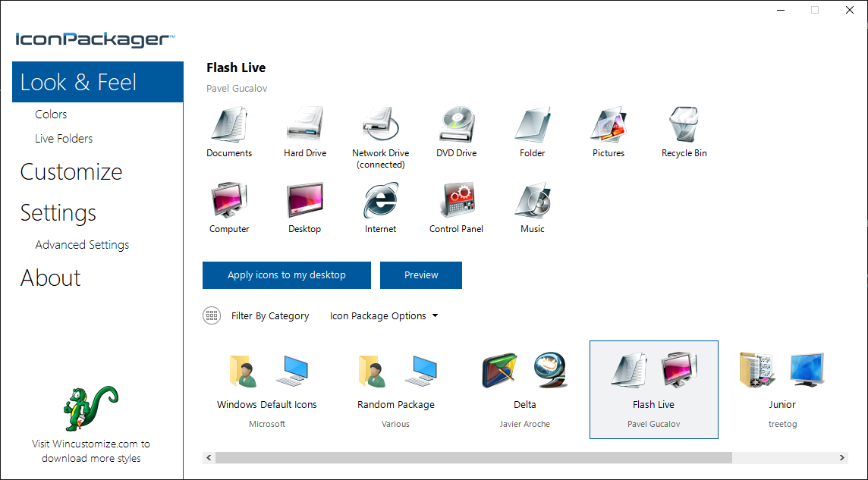The image size is (868, 480).
Task: Click the Recycle Bin preview icon
Action: [x=684, y=125]
